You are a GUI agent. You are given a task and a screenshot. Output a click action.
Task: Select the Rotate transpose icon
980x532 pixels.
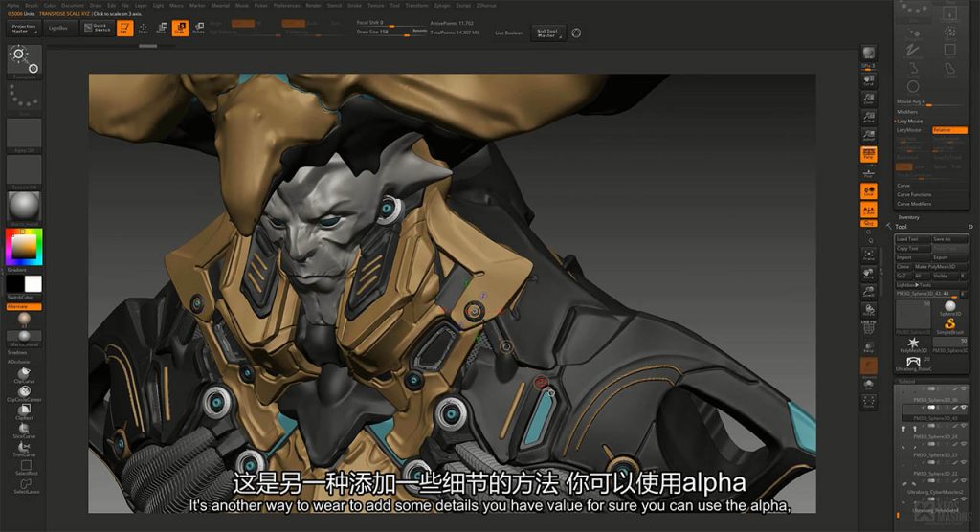199,28
